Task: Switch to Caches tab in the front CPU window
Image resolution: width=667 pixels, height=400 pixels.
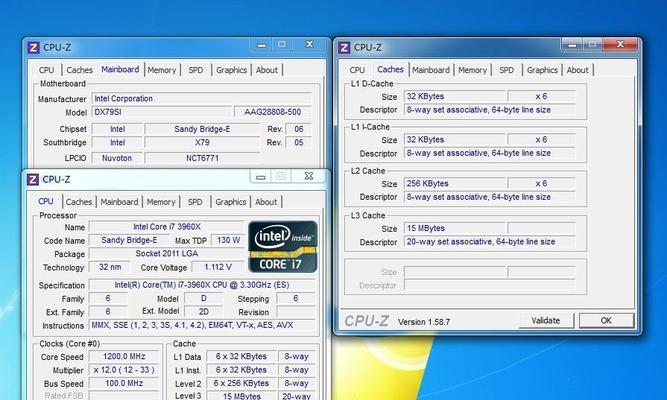Action: (79, 202)
